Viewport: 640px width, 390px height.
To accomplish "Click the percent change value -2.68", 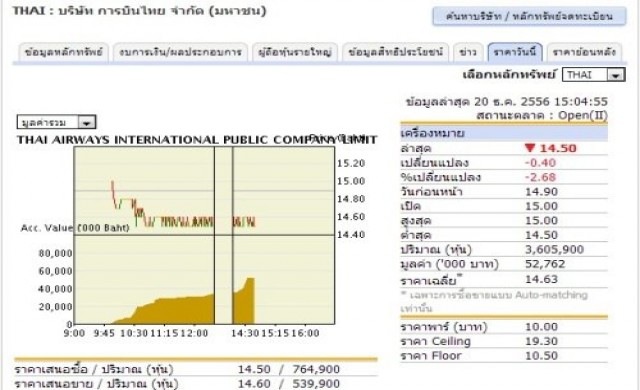I will [540, 177].
